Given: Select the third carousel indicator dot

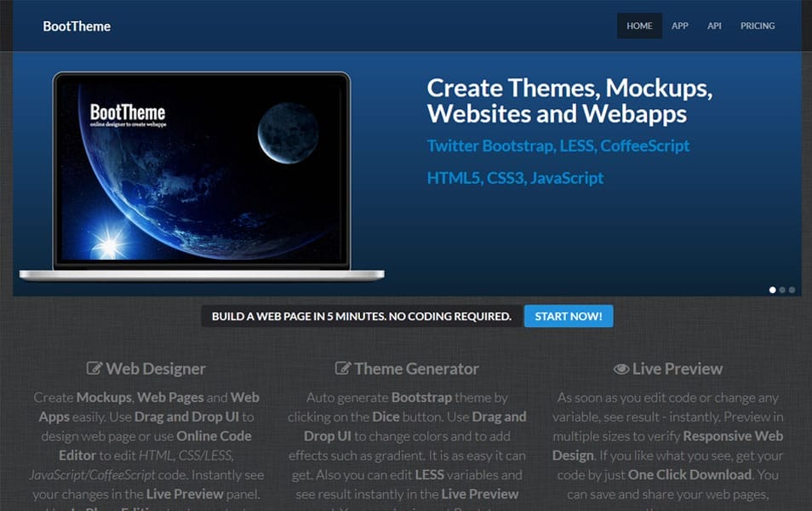Looking at the screenshot, I should click(x=792, y=290).
